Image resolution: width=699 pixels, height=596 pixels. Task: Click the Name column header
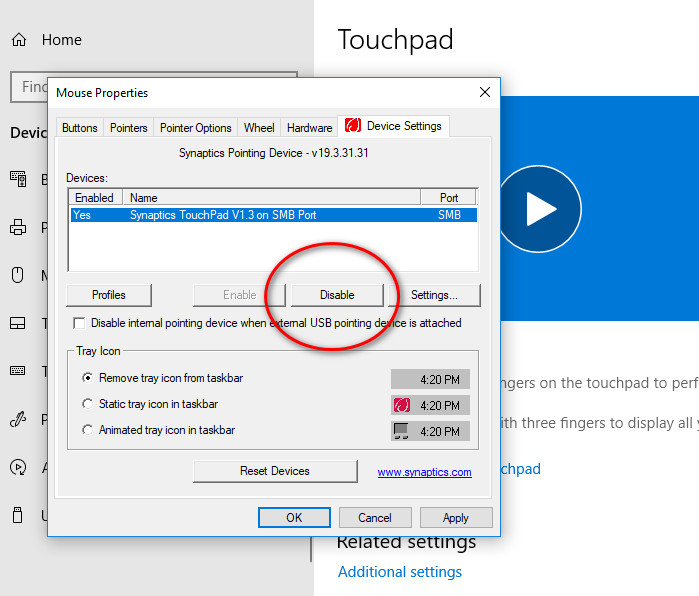coord(271,197)
